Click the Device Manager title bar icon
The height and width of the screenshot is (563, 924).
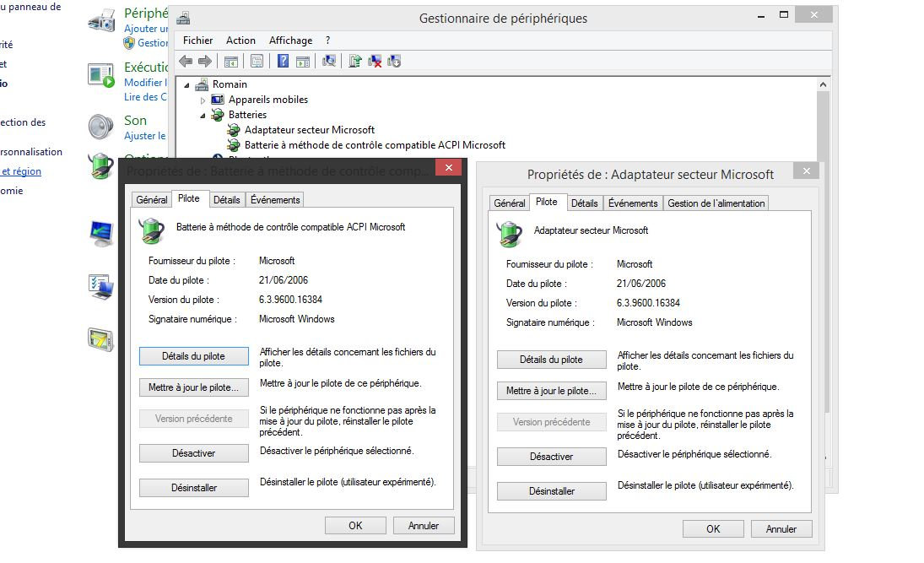184,19
